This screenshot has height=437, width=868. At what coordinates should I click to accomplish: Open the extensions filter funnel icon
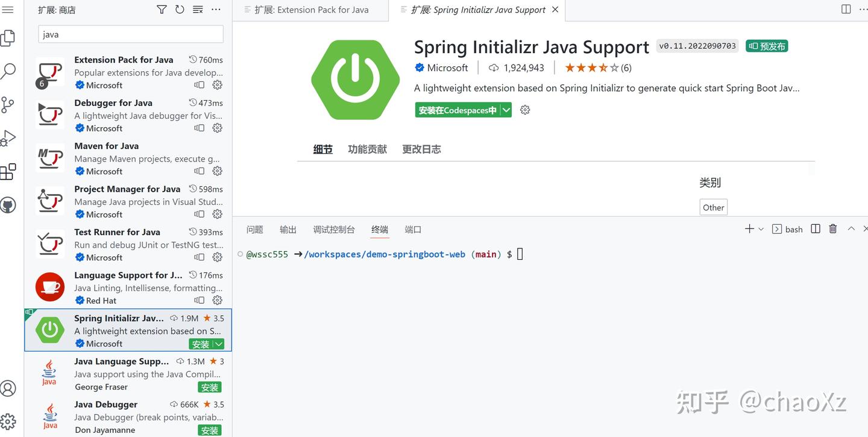[x=161, y=9]
